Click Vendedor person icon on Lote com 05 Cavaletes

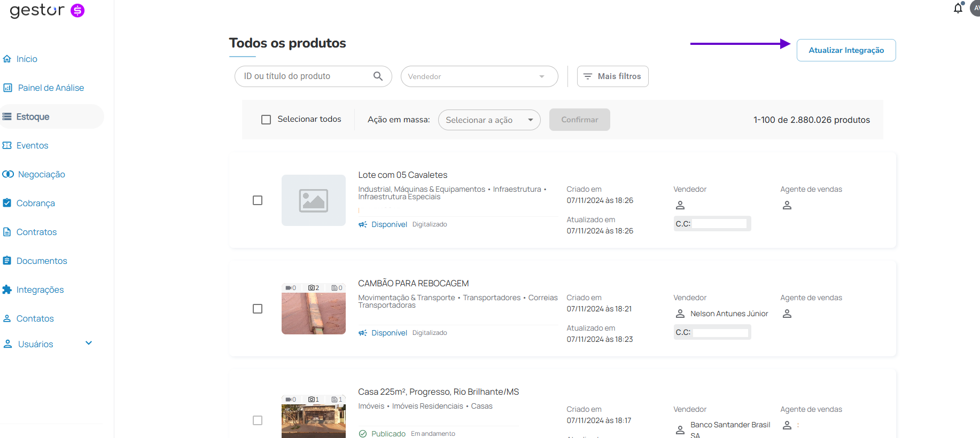tap(680, 205)
